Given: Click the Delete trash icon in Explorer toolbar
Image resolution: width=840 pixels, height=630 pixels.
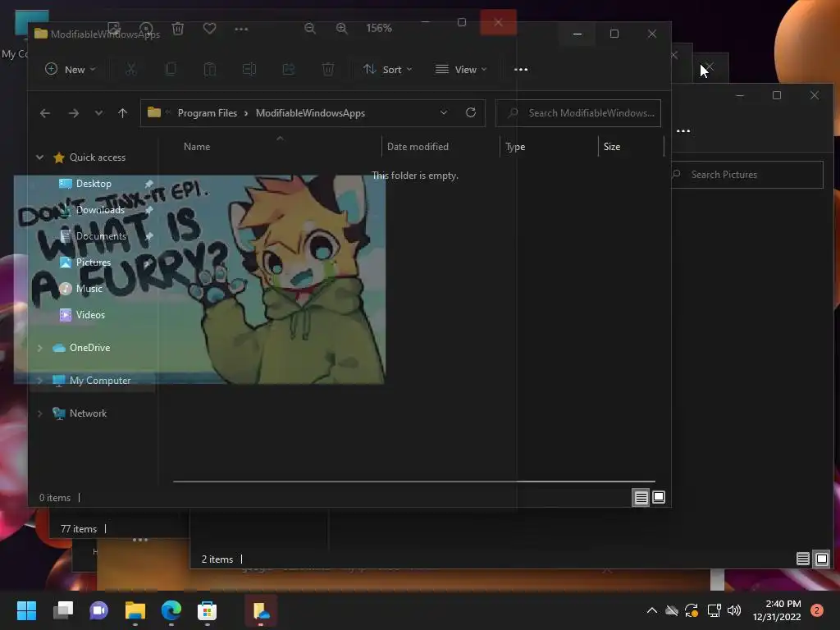Looking at the screenshot, I should click(328, 69).
